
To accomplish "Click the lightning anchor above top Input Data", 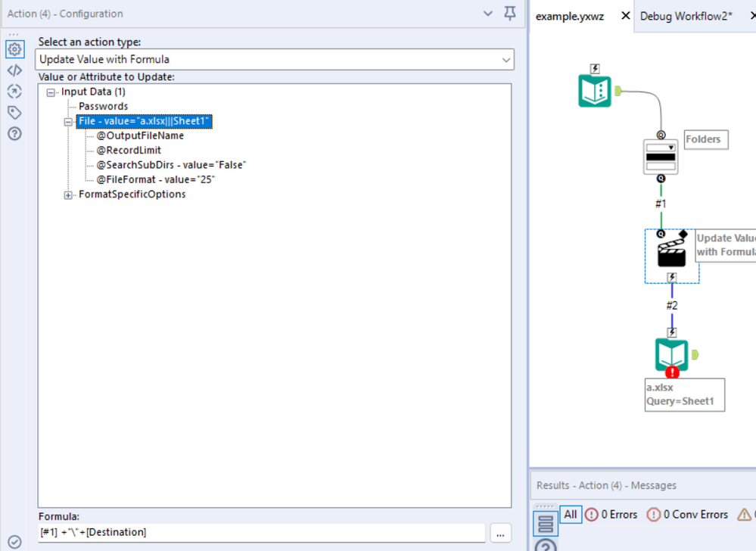I will (x=595, y=68).
